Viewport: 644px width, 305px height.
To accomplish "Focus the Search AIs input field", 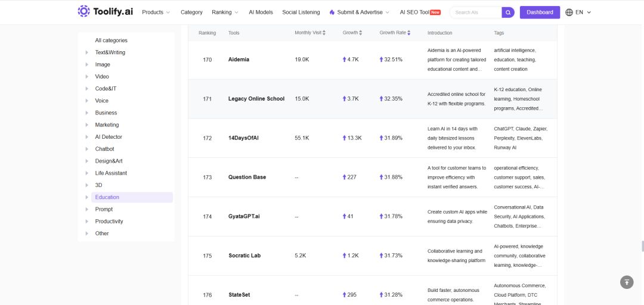I will (476, 13).
